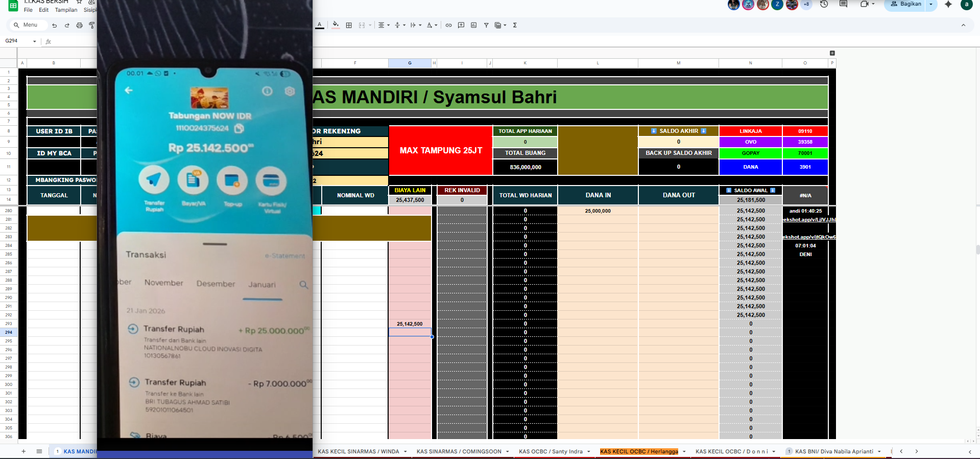Image resolution: width=980 pixels, height=459 pixels.
Task: Tap the Januari month tab in phone image
Action: coord(262,285)
